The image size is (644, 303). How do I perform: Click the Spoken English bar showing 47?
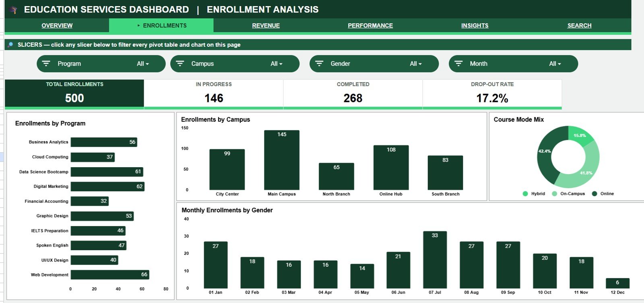pos(99,245)
